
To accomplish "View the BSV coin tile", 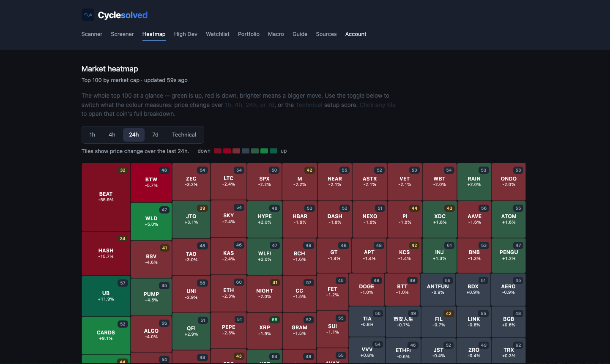I will tap(151, 259).
